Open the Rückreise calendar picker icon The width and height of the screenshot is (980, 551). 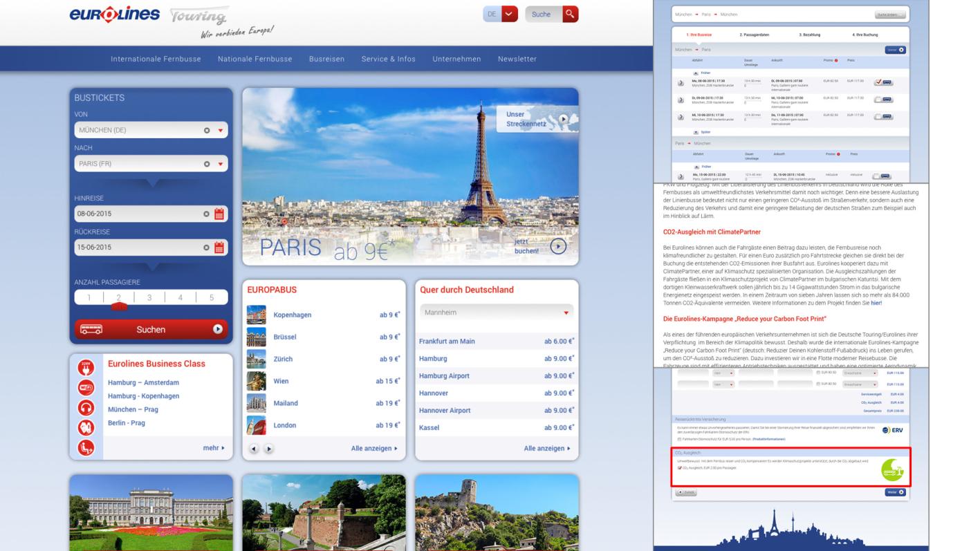click(220, 247)
